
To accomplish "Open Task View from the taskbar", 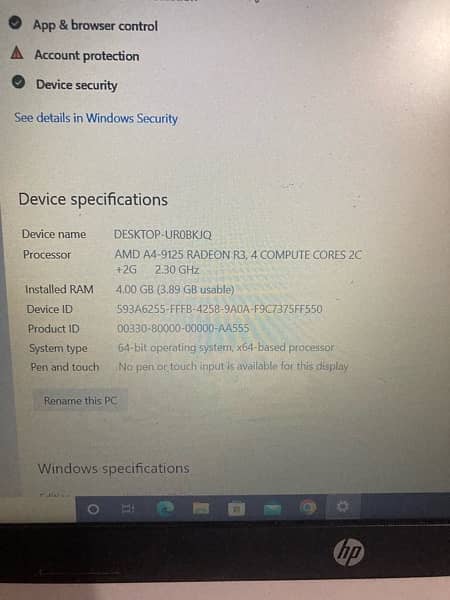I will [128, 509].
